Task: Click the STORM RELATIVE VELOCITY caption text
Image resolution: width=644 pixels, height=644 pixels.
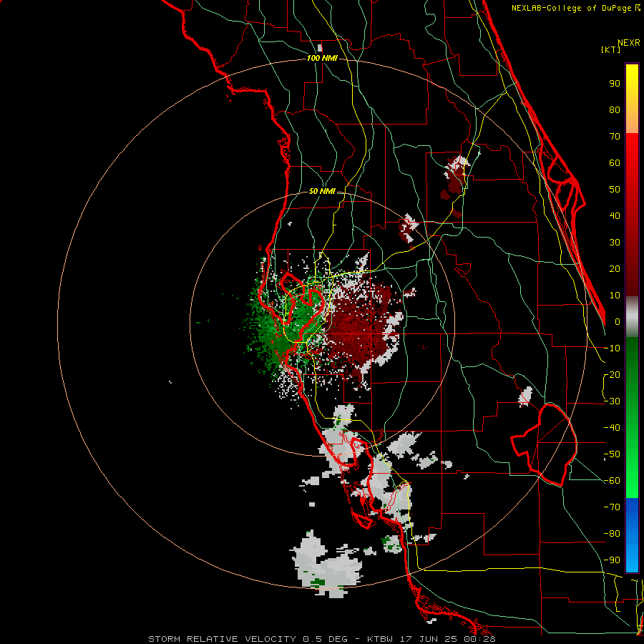Action: point(222,639)
